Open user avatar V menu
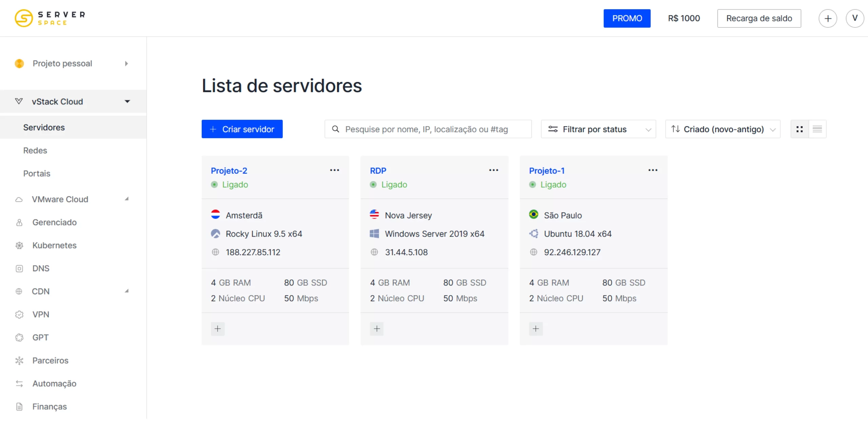The height and width of the screenshot is (433, 868). [855, 18]
